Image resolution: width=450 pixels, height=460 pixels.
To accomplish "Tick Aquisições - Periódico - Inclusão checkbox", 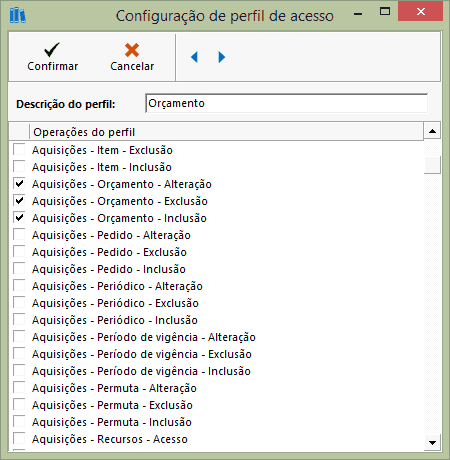I will click(x=19, y=320).
